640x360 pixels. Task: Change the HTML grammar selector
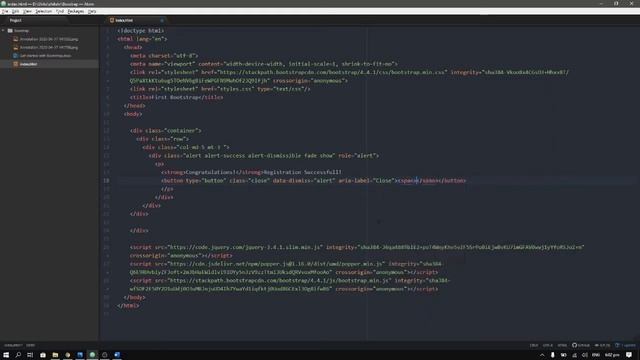(x=562, y=345)
